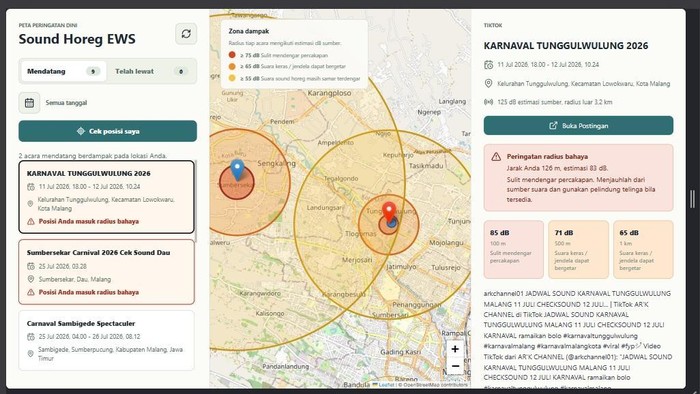
Task: Click the Sengkaling label on the map
Action: [276, 163]
